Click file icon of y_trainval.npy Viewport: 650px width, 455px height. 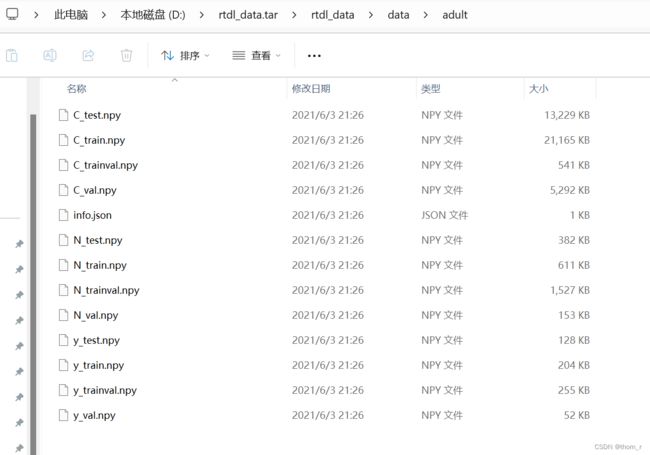63,390
